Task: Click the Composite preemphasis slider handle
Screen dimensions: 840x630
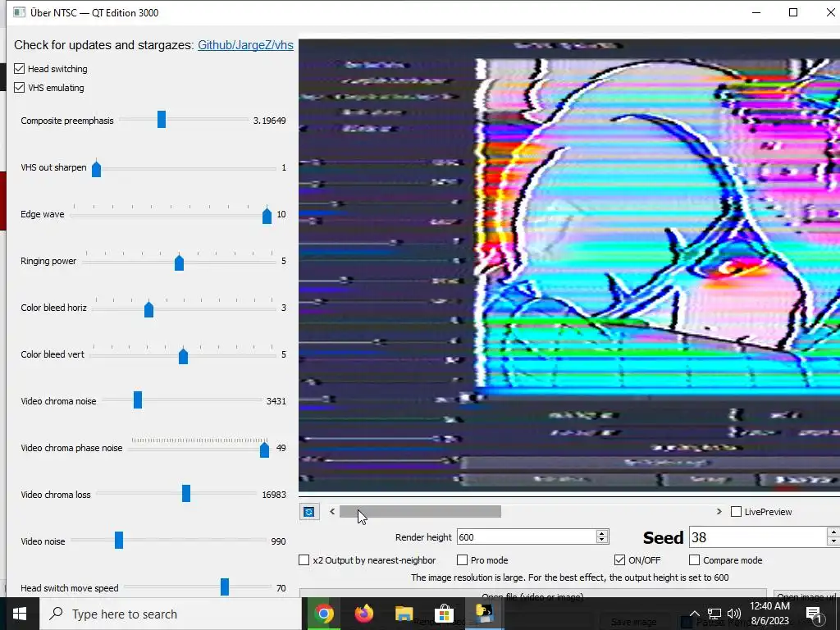Action: 162,120
